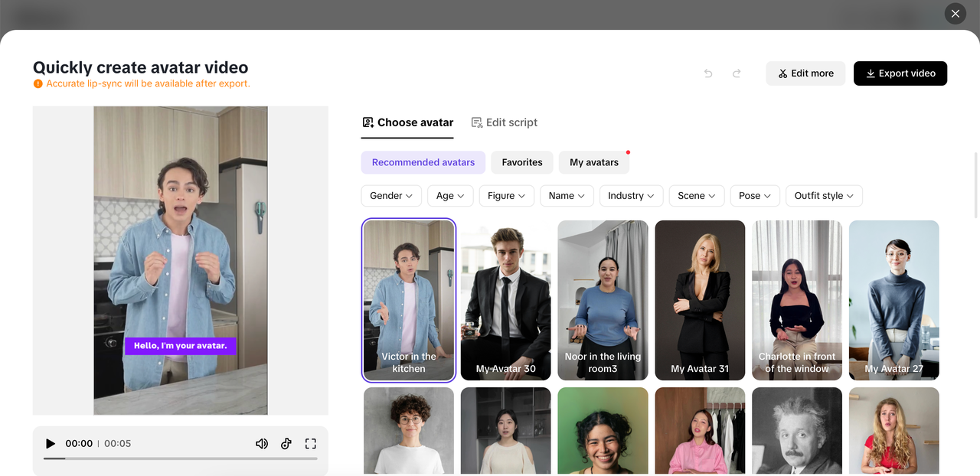
Task: Click the video progress bar
Action: pyautogui.click(x=181, y=458)
